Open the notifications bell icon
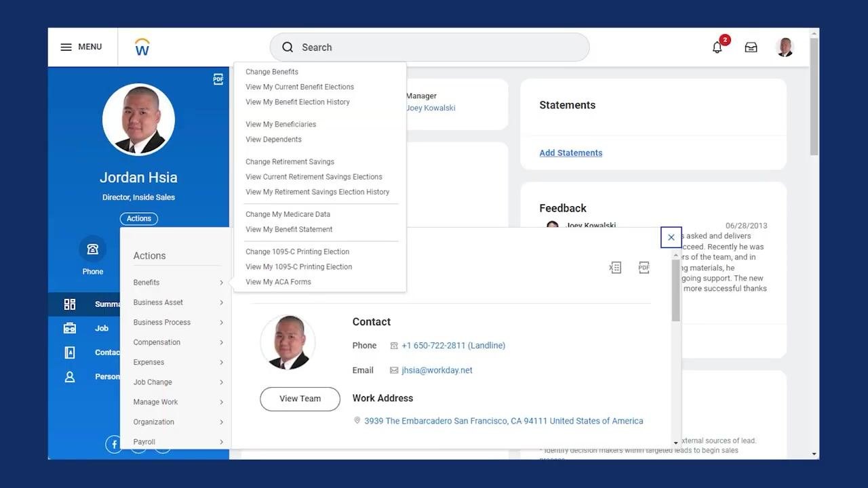Viewport: 868px width, 488px height. [717, 47]
